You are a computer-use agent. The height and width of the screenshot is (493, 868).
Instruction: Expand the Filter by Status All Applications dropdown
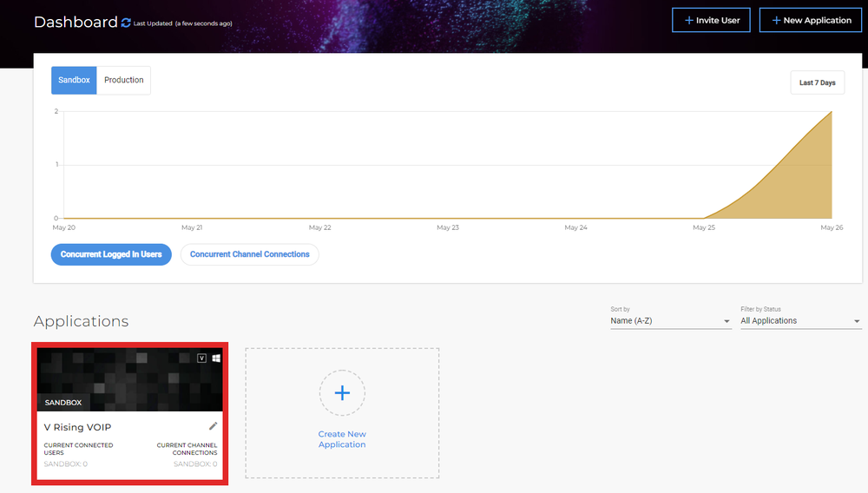pos(800,321)
